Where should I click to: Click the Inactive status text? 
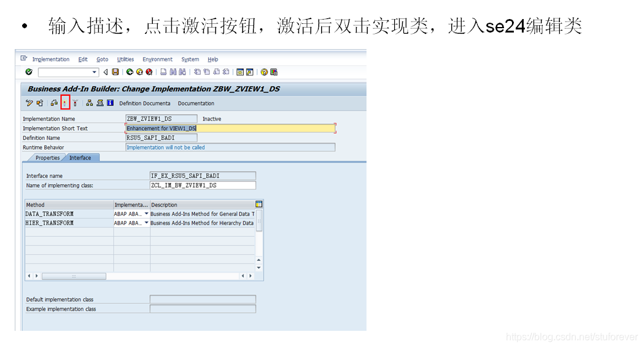coord(212,119)
